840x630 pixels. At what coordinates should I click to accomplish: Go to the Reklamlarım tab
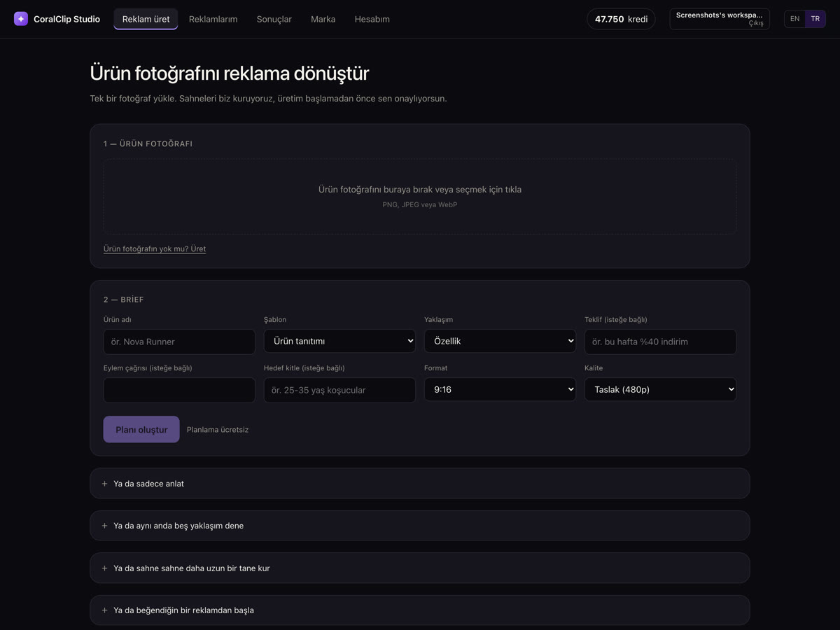(213, 19)
